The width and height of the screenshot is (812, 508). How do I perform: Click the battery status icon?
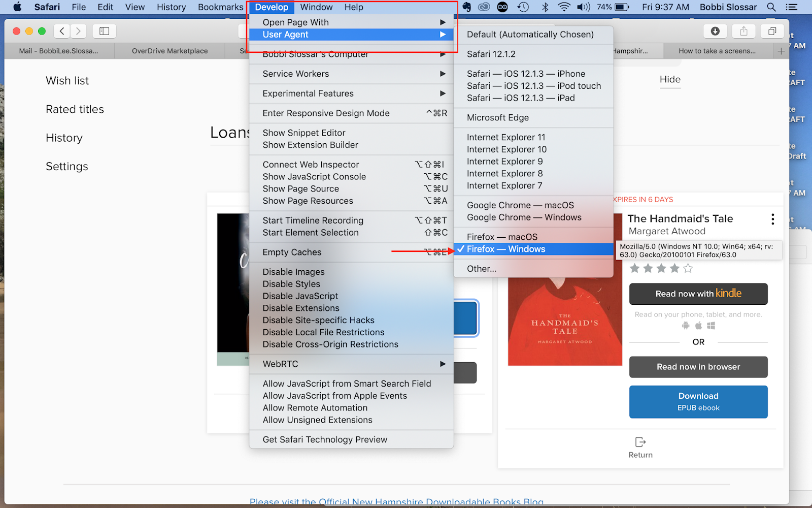tap(622, 7)
